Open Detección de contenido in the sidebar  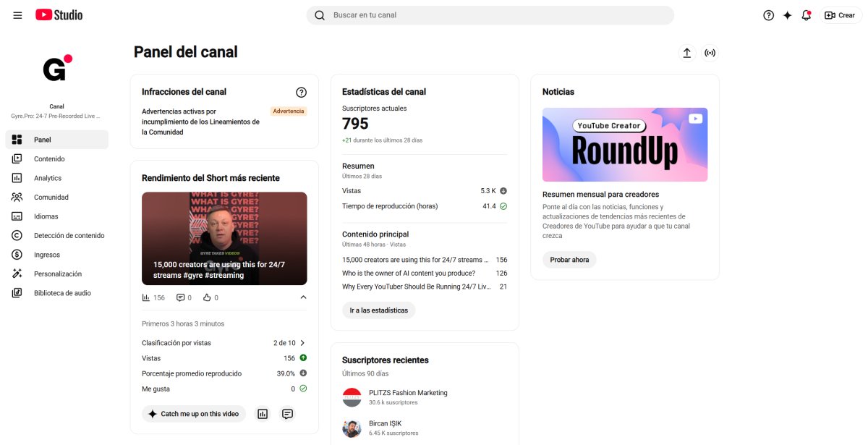click(x=56, y=235)
